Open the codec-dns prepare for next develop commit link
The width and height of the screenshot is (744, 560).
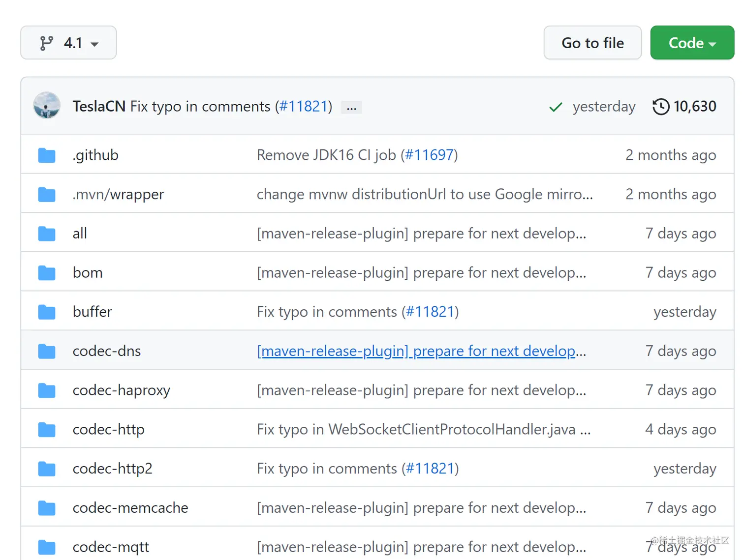[x=416, y=351]
